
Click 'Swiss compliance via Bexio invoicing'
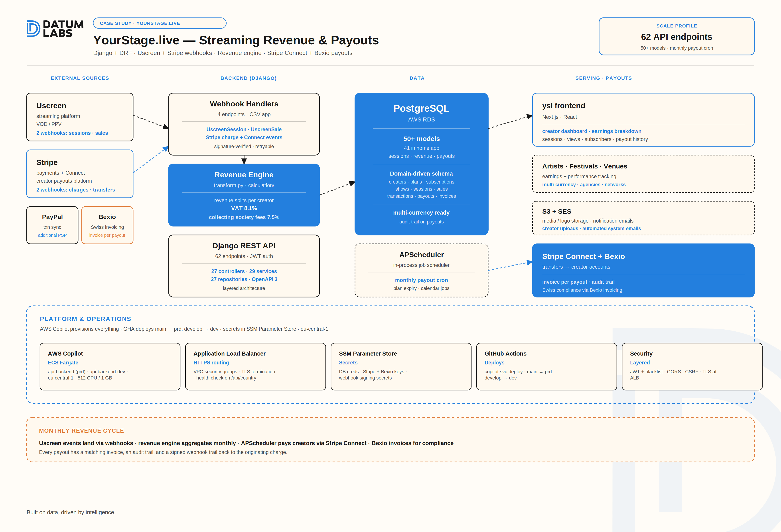tap(582, 290)
